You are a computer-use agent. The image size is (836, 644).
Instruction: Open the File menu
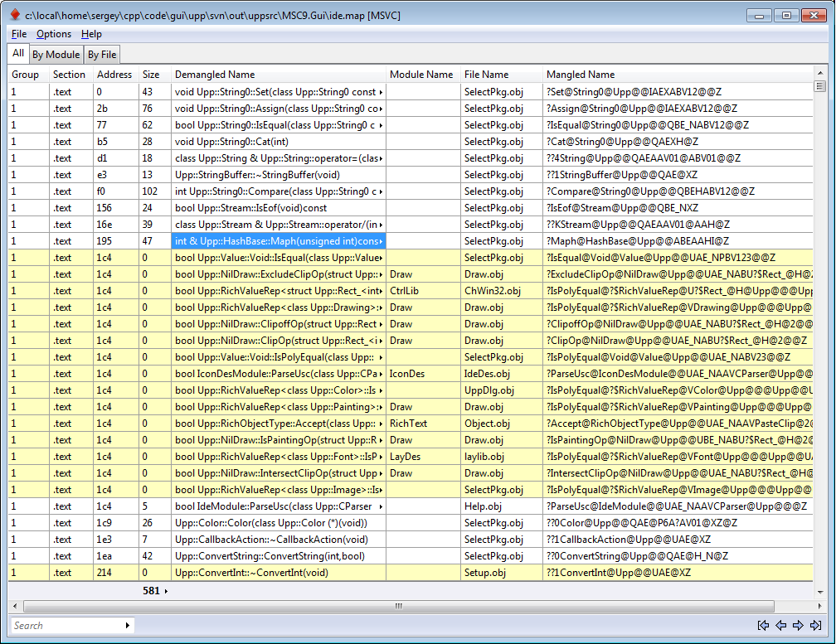18,34
